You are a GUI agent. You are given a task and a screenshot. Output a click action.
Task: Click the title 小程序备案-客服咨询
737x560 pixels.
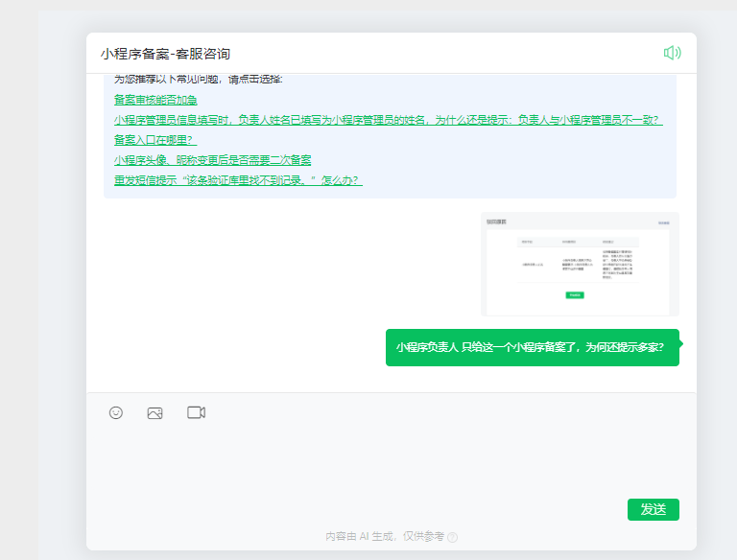pyautogui.click(x=165, y=54)
